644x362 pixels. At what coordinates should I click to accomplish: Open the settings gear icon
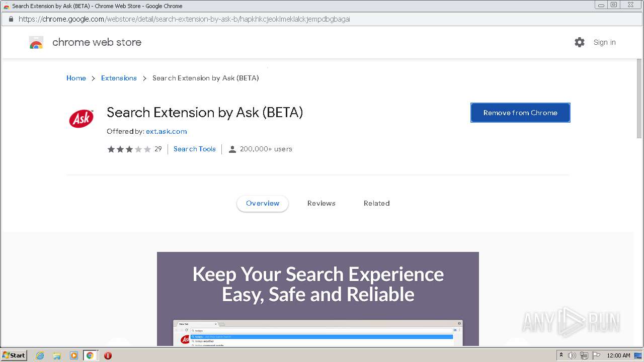580,42
